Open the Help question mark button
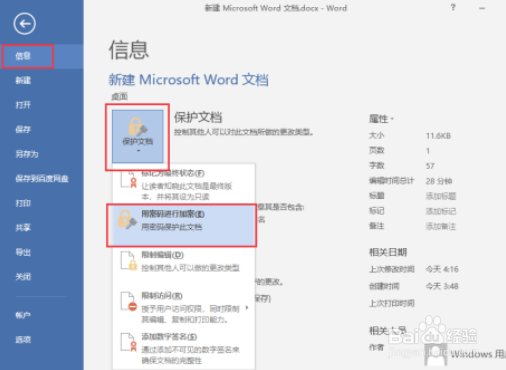 453,7
